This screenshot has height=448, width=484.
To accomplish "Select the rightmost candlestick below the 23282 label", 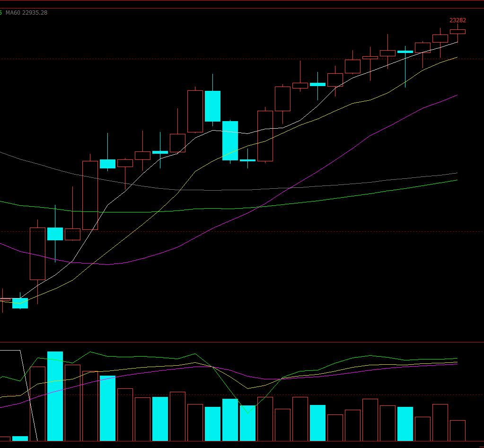I will pyautogui.click(x=458, y=32).
